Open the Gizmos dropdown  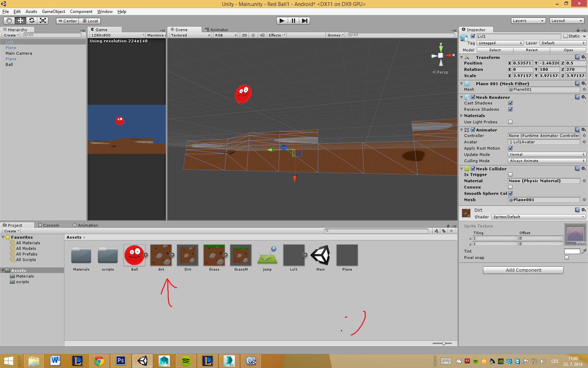click(335, 35)
